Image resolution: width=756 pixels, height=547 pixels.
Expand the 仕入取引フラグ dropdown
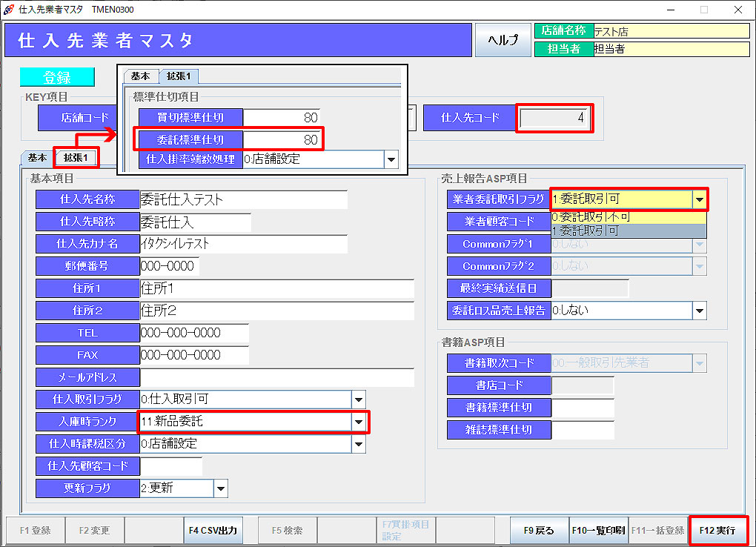tap(359, 400)
